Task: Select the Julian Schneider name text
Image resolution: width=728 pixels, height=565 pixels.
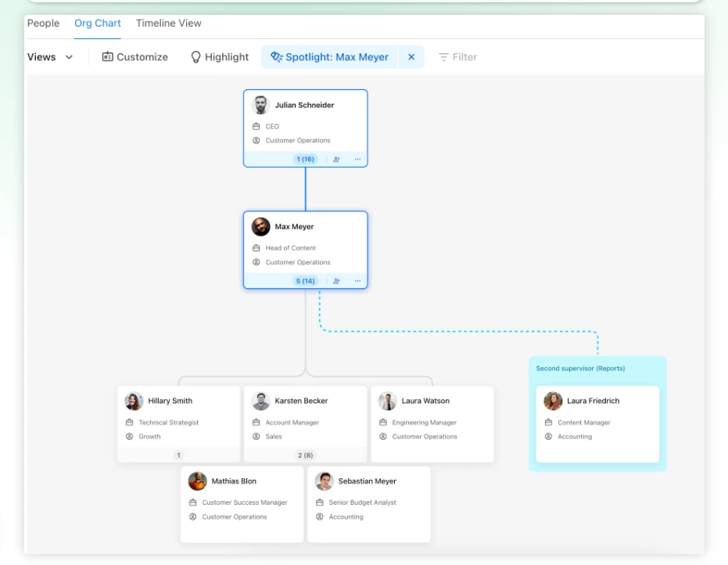Action: pyautogui.click(x=305, y=105)
